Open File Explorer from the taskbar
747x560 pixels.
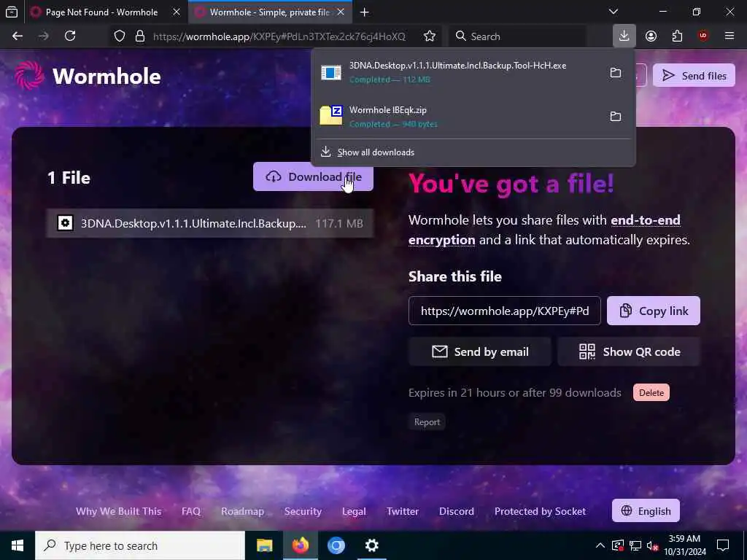[x=264, y=545]
